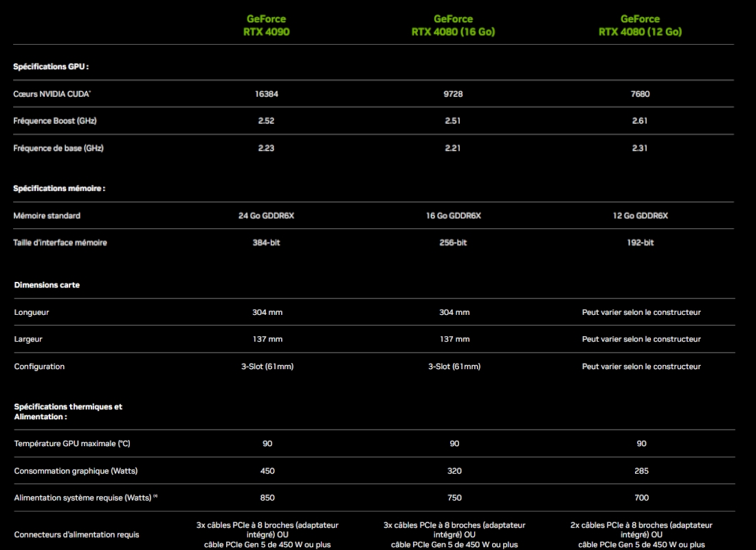756x550 pixels.
Task: Select the 700 watts power supply value
Action: [x=641, y=498]
